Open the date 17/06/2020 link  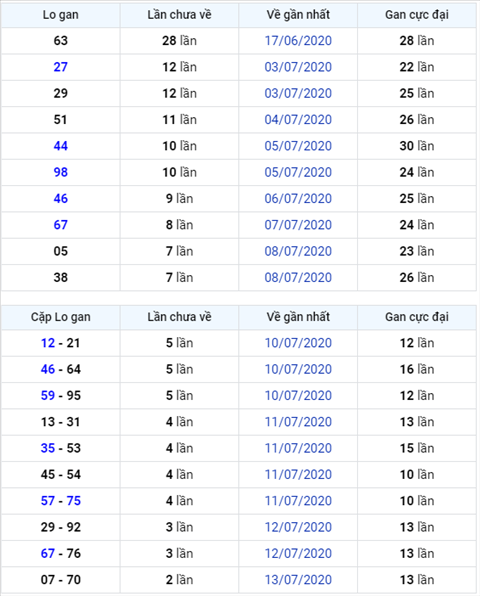(298, 41)
